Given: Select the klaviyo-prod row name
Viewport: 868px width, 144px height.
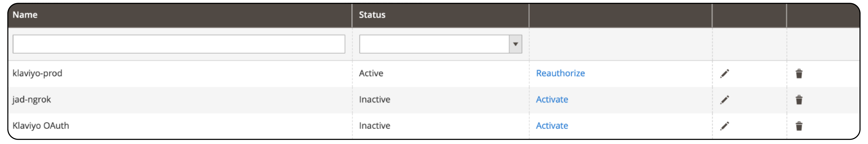Looking at the screenshot, I should click(37, 73).
